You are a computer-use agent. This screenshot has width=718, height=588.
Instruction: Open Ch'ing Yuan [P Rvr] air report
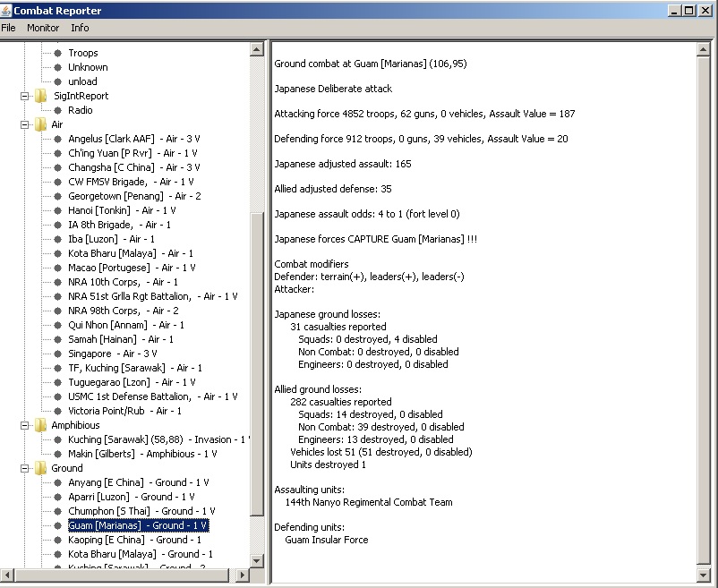[132, 153]
